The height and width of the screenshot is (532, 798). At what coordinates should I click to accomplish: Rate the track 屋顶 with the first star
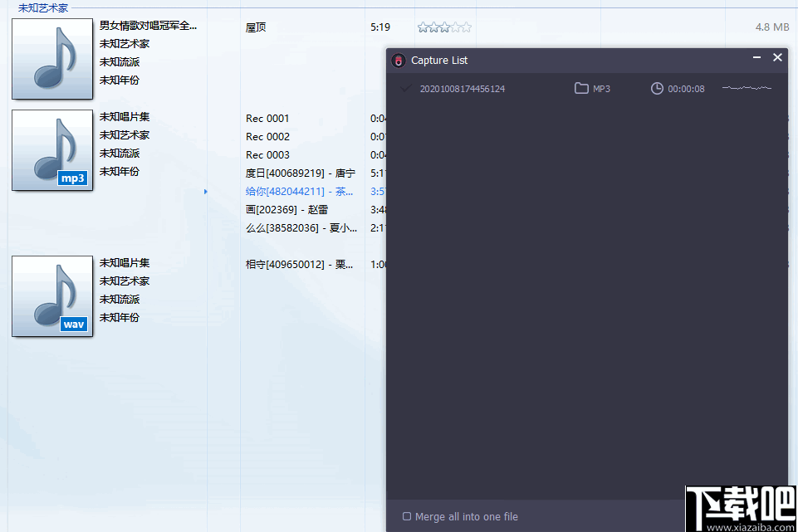[422, 26]
